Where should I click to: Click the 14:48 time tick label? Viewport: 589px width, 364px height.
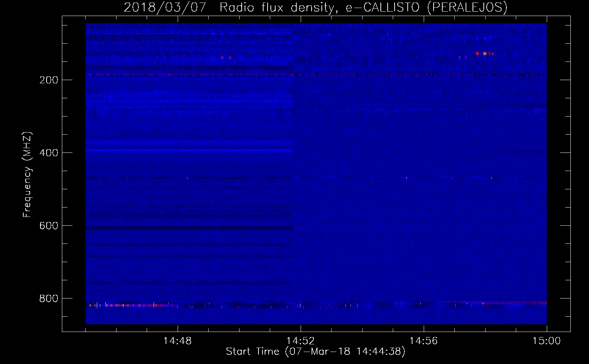tap(177, 341)
